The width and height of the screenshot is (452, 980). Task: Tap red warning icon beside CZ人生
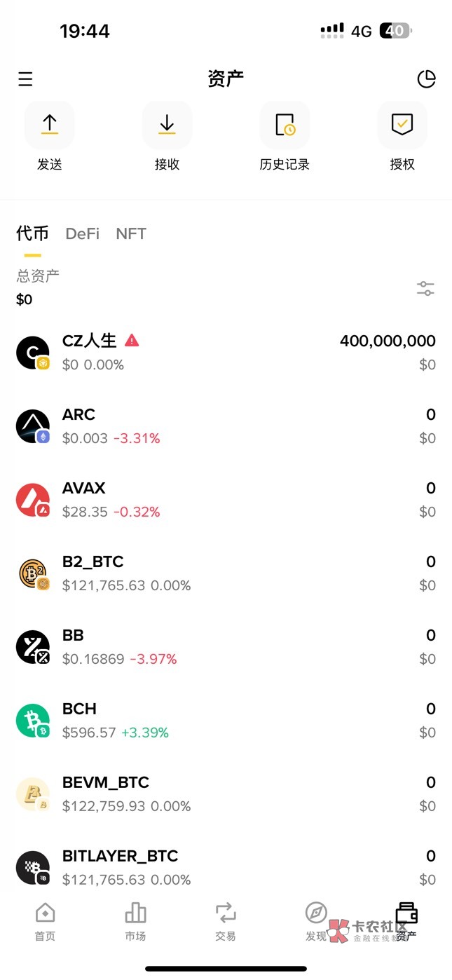tap(132, 341)
